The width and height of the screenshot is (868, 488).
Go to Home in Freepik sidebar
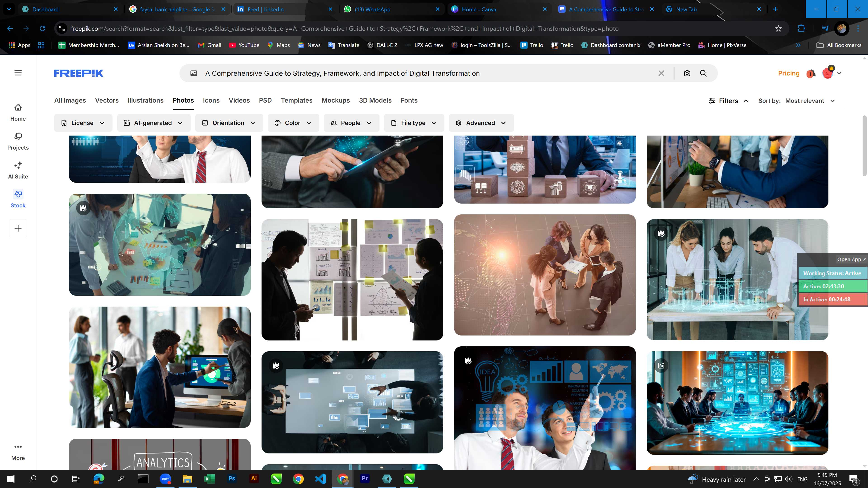tap(18, 113)
